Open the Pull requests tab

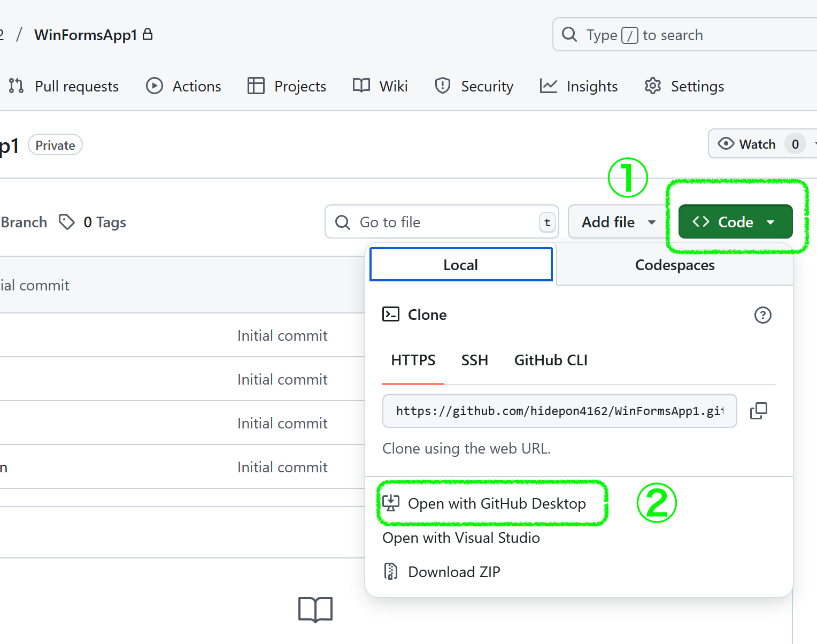point(64,86)
